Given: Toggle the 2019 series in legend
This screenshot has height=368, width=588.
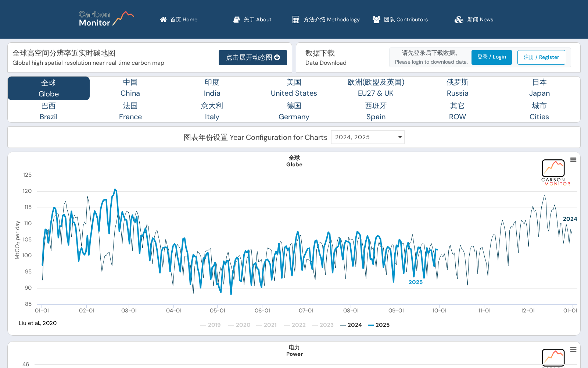Looking at the screenshot, I should click(x=211, y=325).
